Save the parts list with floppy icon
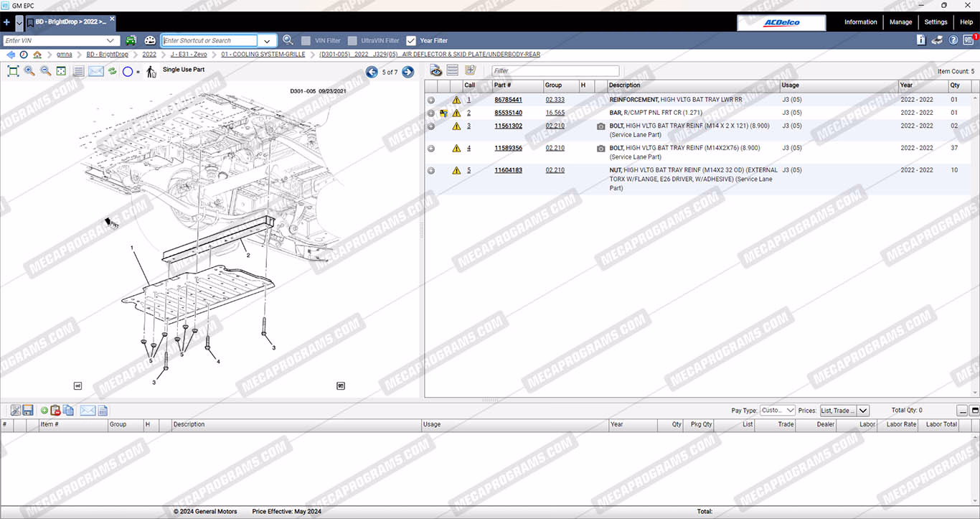980x519 pixels. [x=28, y=411]
